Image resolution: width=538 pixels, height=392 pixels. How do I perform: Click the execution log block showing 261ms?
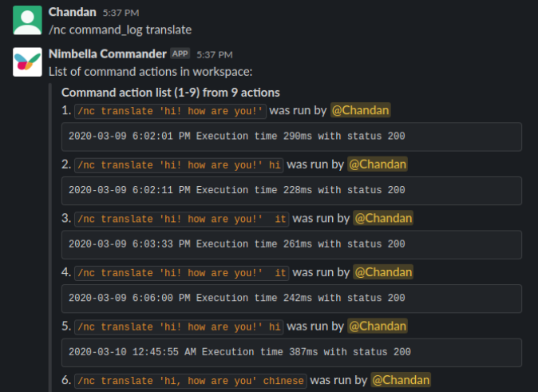tap(291, 244)
